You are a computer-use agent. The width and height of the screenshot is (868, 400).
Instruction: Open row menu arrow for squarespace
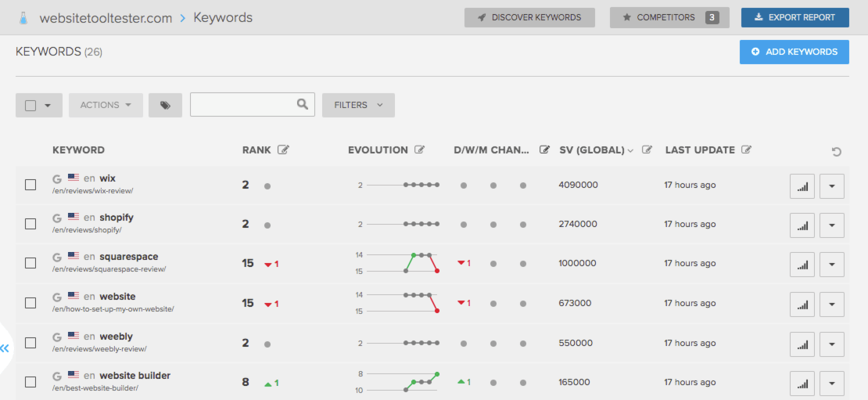(x=831, y=265)
